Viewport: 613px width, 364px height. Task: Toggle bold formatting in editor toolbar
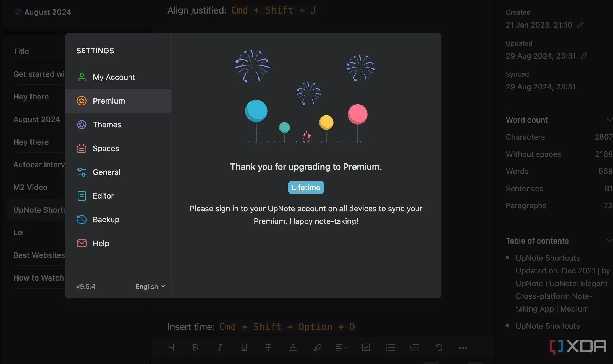click(x=195, y=347)
